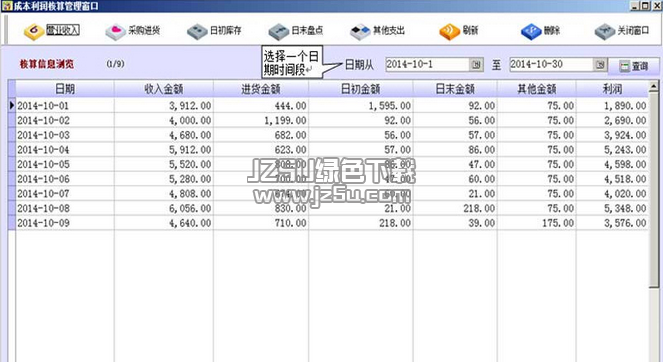Viewport: 665px width, 362px height.
Task: Click purchase cell 1,199.00
Action: click(261, 120)
